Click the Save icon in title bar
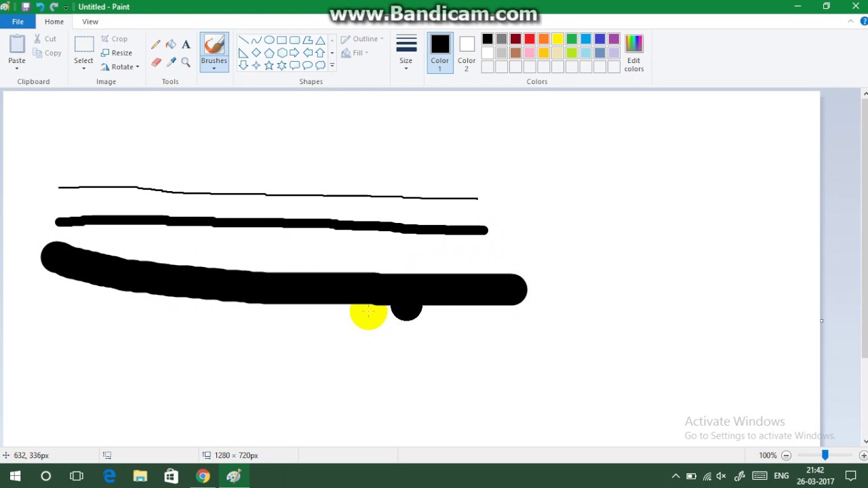 click(x=26, y=7)
